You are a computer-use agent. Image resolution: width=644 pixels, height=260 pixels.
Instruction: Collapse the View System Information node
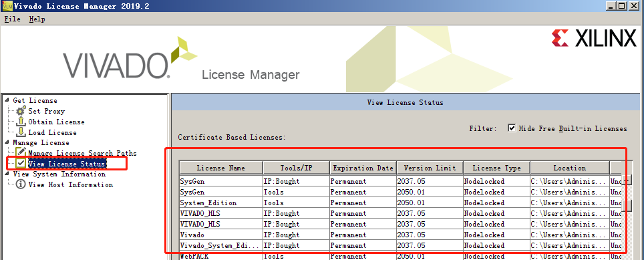[7, 174]
